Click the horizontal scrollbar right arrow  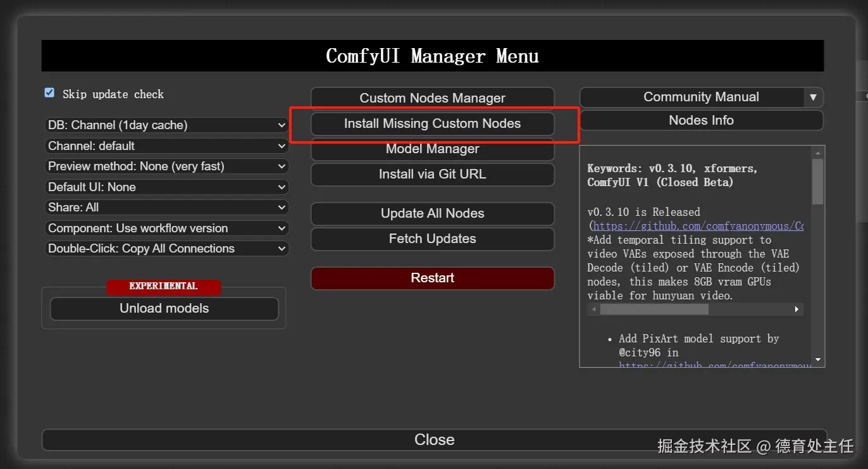[797, 310]
